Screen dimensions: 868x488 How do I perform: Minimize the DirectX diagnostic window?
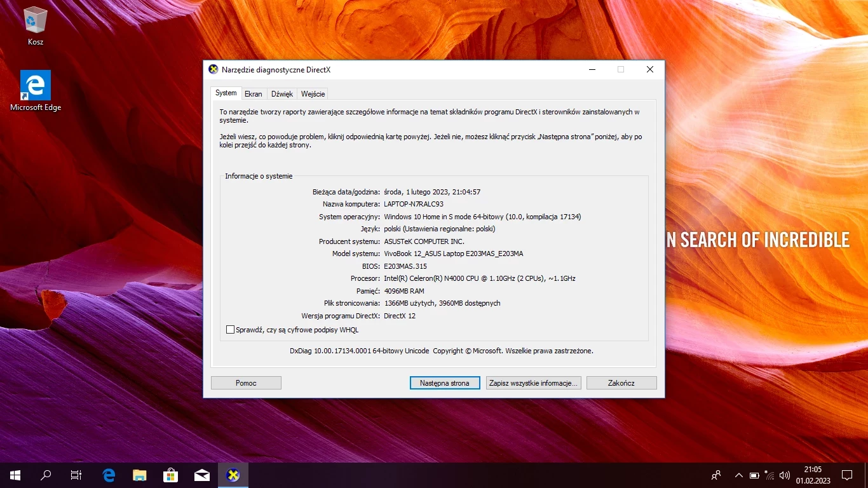point(592,69)
